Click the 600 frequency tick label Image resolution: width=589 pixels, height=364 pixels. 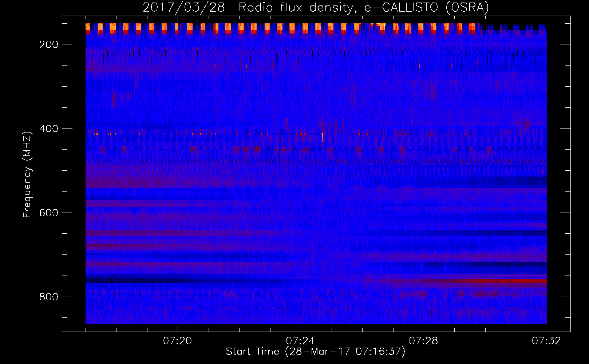[49, 213]
